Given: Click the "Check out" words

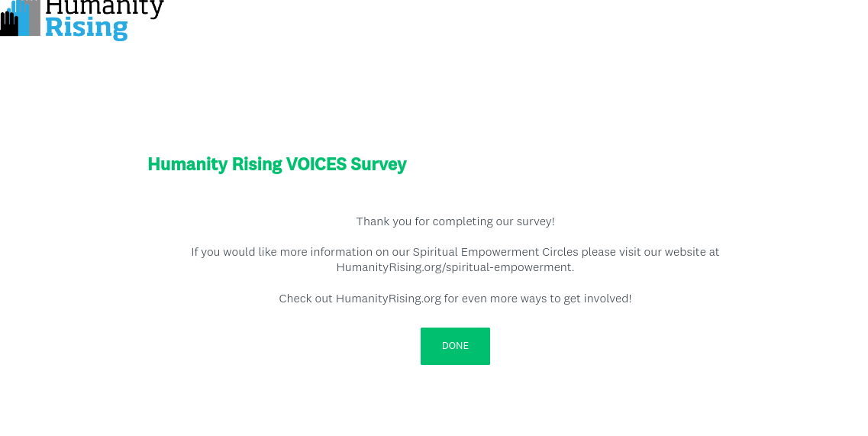Looking at the screenshot, I should point(305,299).
